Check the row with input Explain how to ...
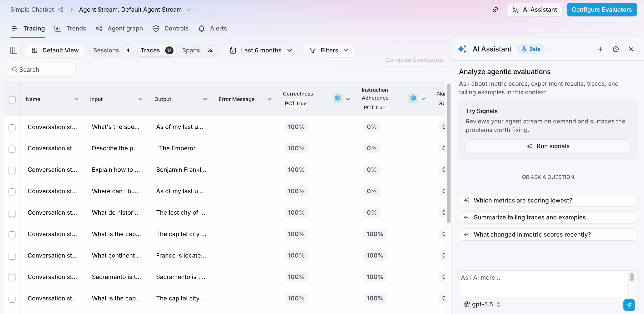 12,170
